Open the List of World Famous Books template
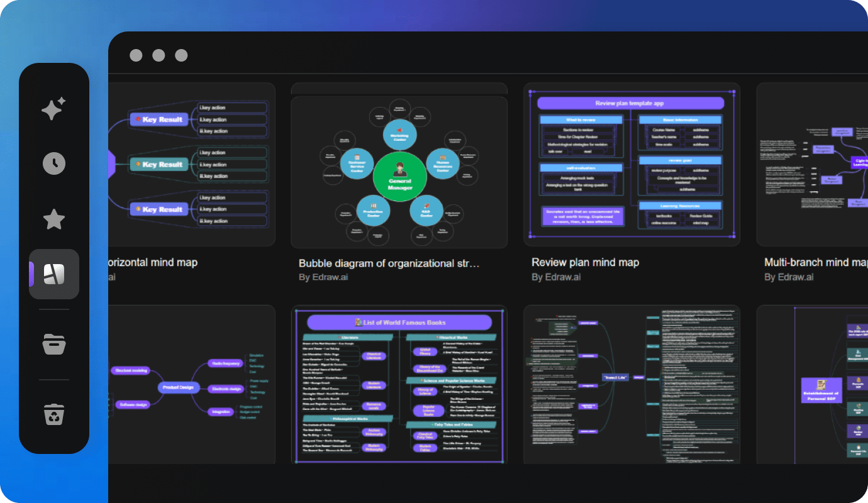This screenshot has width=868, height=503. tap(399, 384)
